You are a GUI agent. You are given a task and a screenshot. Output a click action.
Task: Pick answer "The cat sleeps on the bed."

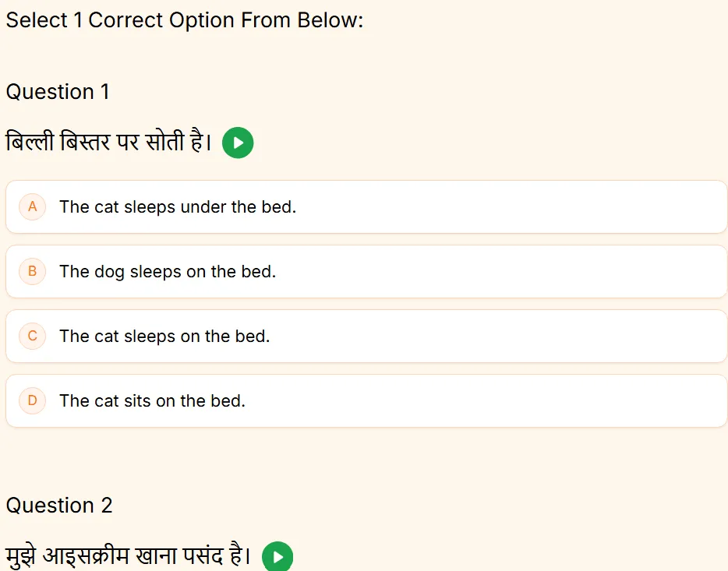[164, 337]
